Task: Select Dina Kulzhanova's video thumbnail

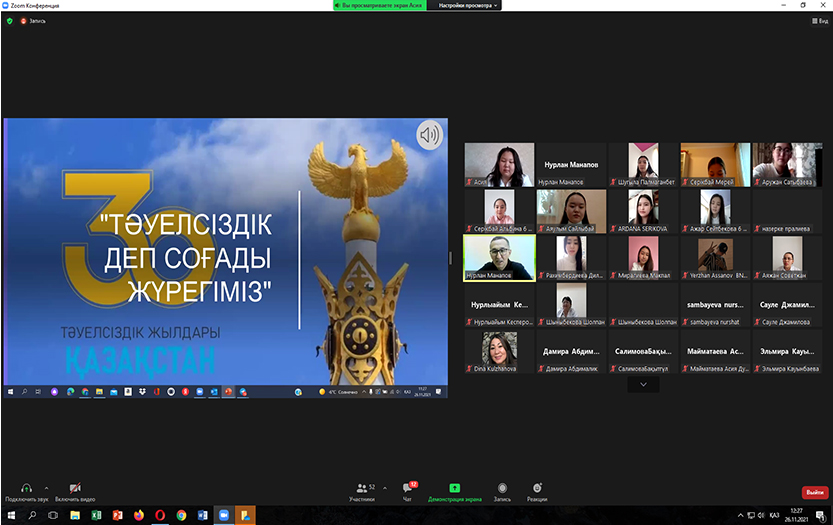Action: 499,352
